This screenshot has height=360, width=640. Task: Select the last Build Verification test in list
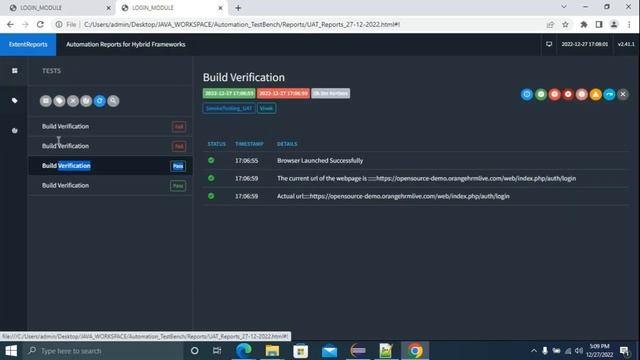[110, 185]
